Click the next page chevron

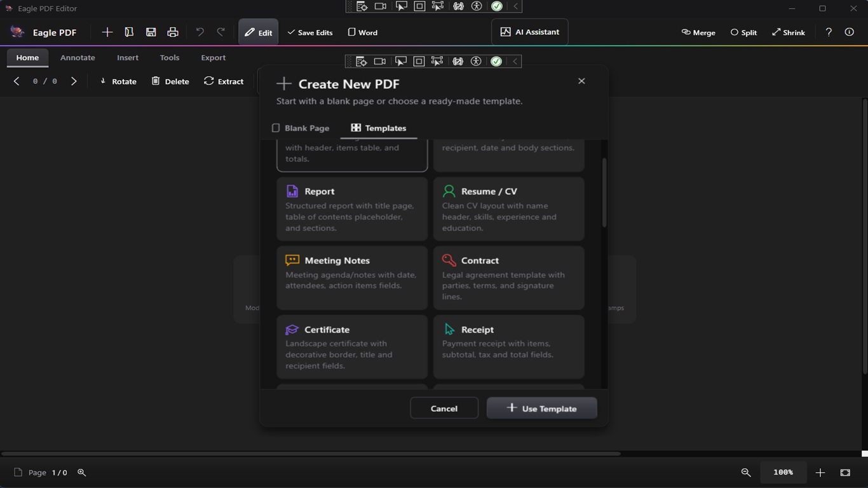[x=74, y=81]
